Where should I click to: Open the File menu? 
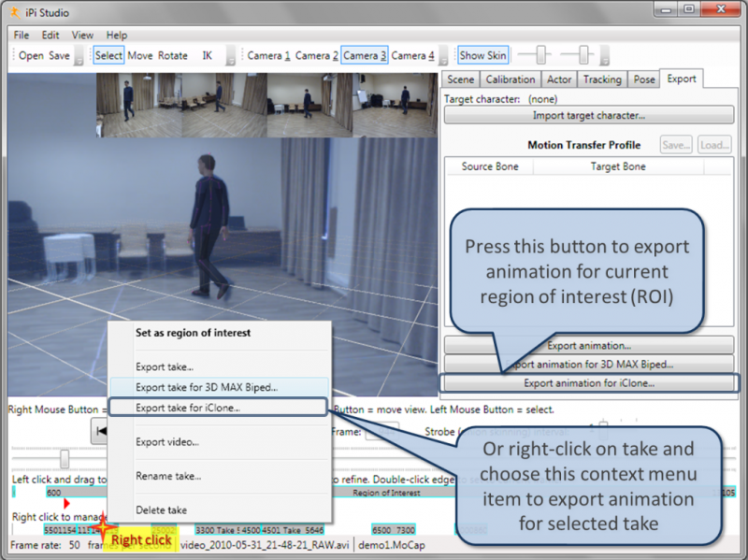[21, 35]
